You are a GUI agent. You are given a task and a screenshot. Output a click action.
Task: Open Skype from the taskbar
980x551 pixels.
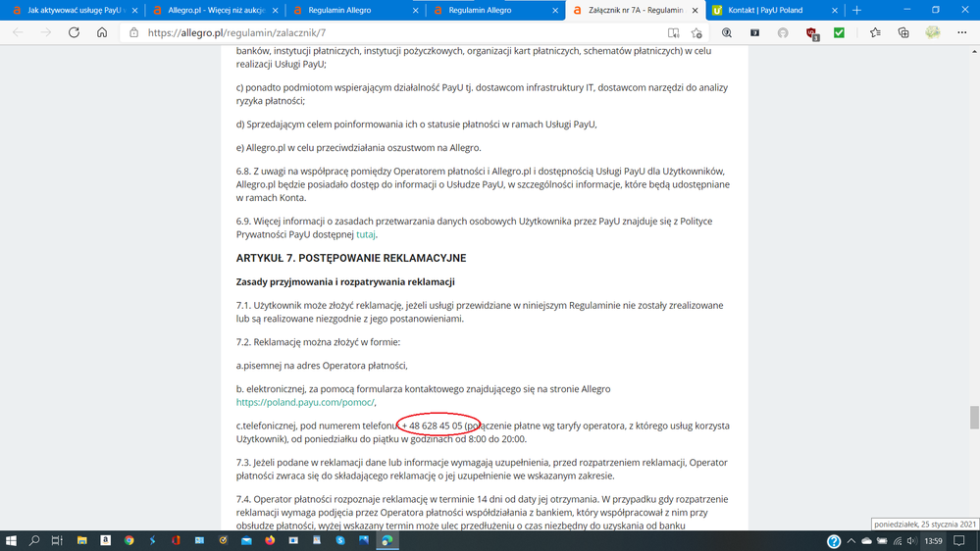(340, 540)
